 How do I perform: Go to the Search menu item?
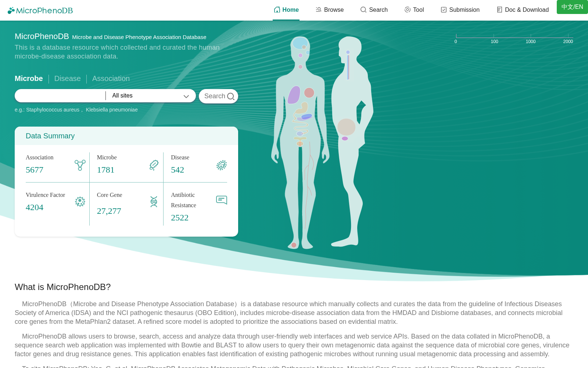tap(374, 10)
